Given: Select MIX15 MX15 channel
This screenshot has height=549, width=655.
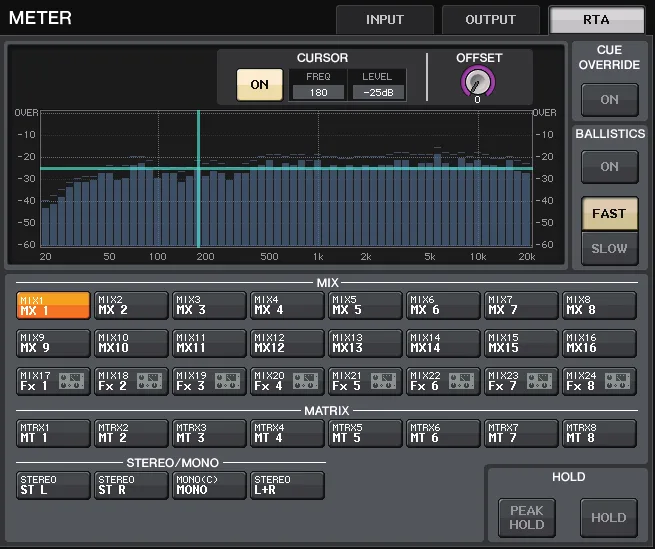Looking at the screenshot, I should 521,343.
